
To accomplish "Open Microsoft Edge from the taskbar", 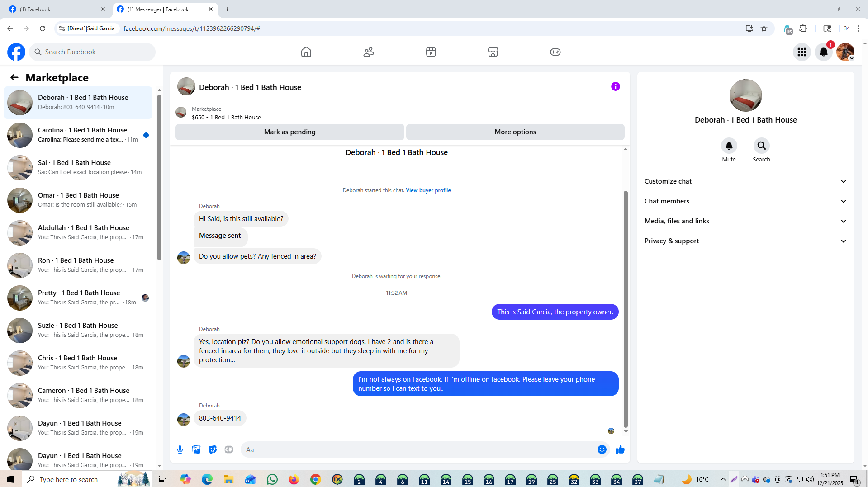I will point(207,479).
